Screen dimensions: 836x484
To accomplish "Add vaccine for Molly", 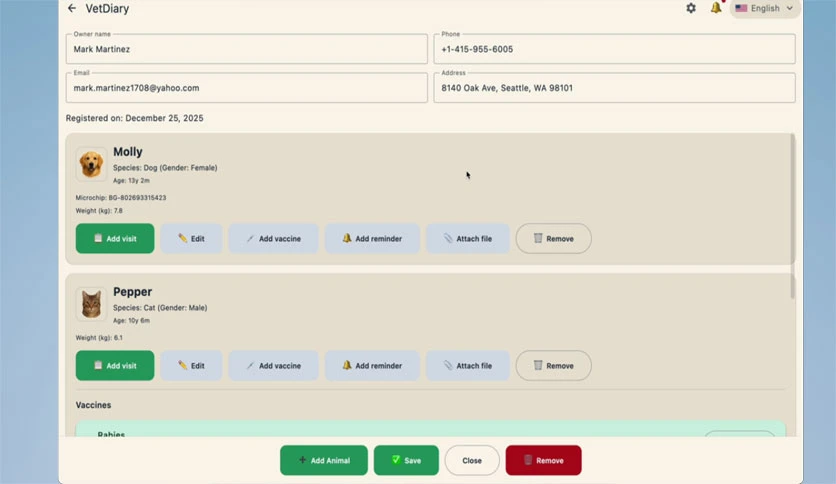I will tap(274, 238).
